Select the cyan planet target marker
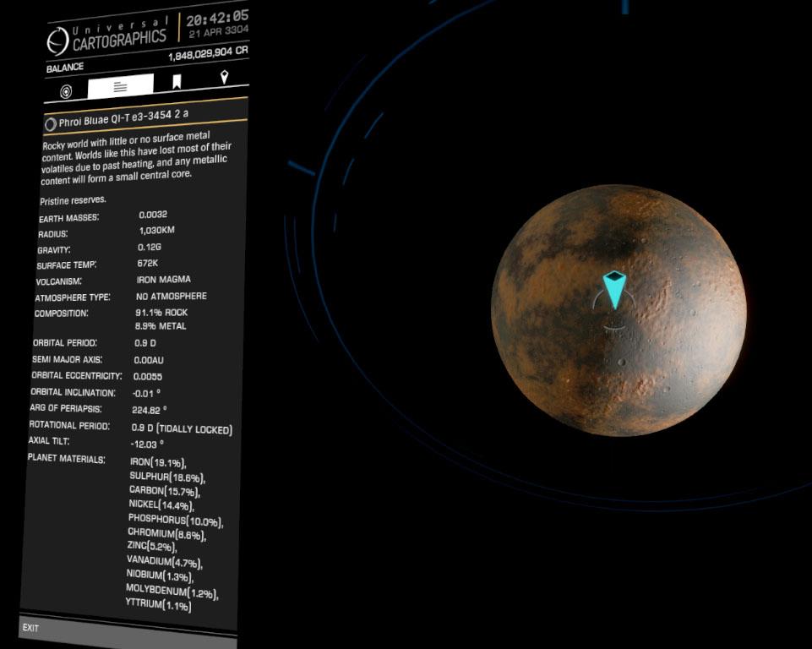Screen dimensions: 812x649 click(x=614, y=290)
